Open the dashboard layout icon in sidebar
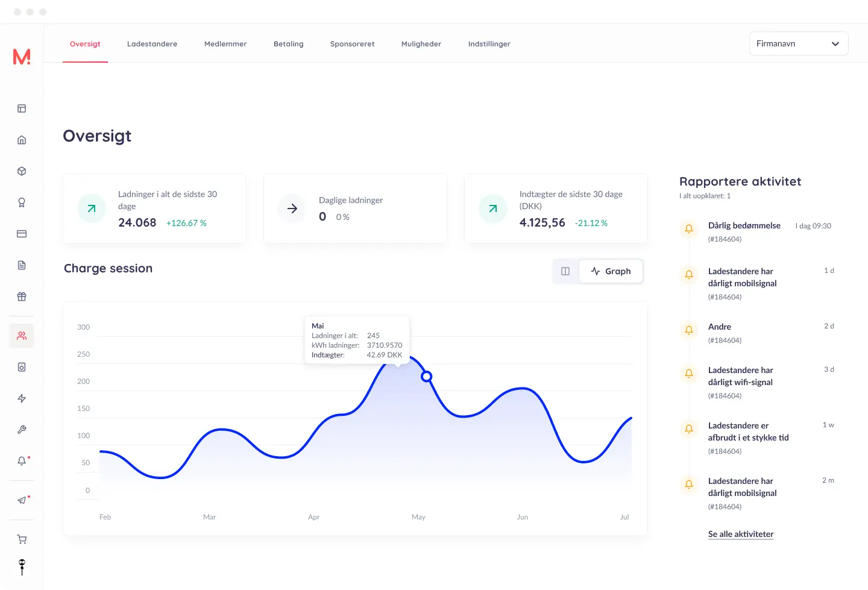 pos(22,108)
